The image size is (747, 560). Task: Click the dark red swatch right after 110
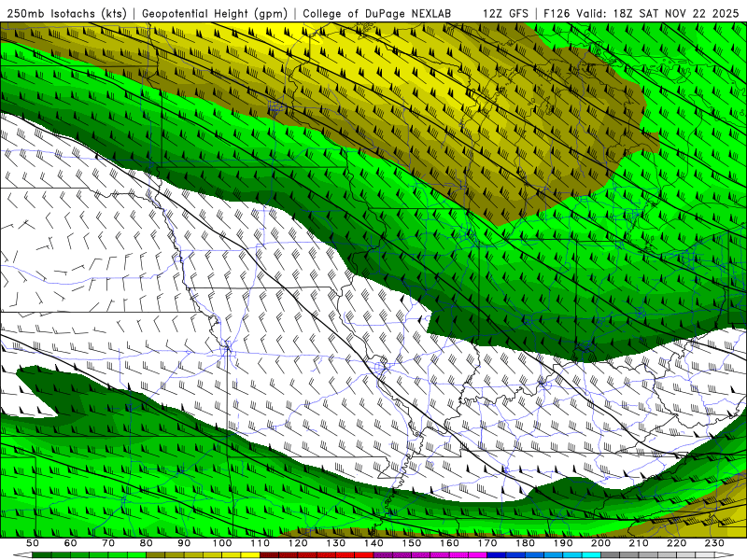269,555
